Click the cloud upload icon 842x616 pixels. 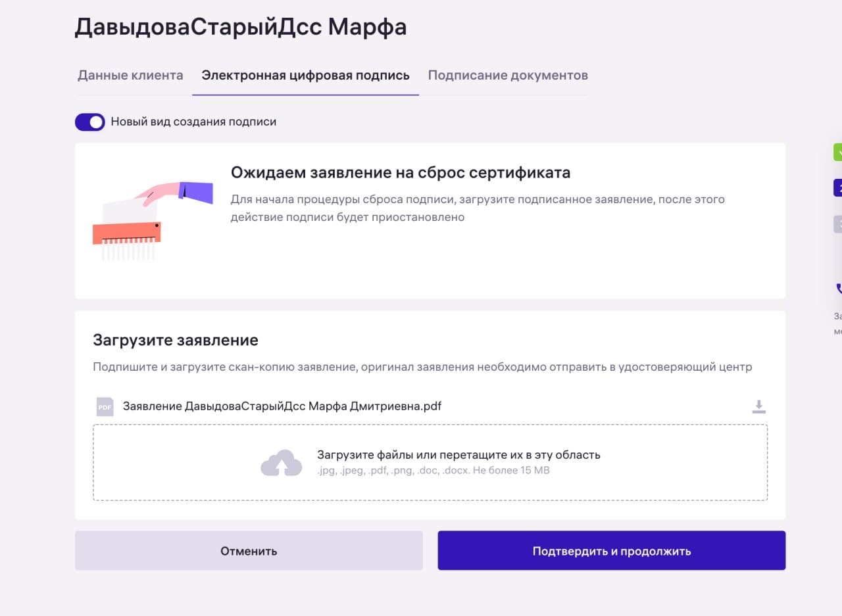coord(281,463)
